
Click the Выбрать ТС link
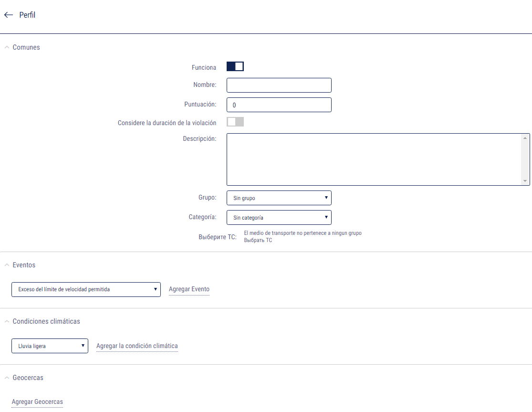pos(258,240)
